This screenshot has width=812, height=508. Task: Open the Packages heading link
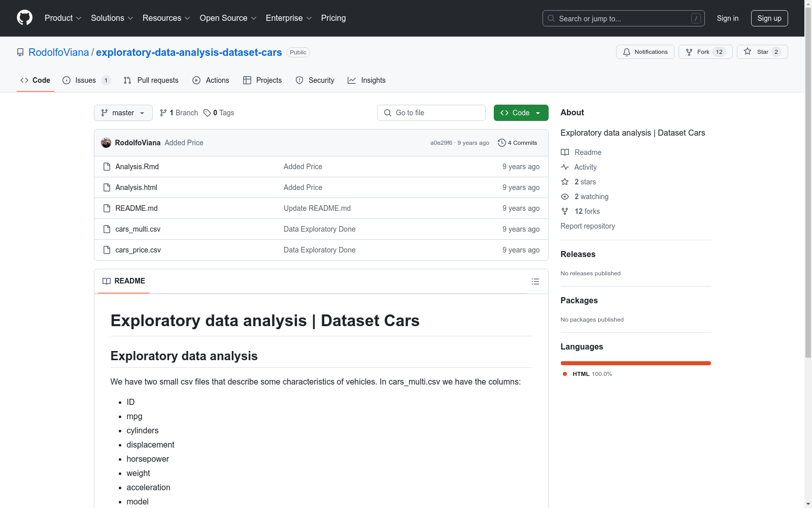[x=579, y=300]
